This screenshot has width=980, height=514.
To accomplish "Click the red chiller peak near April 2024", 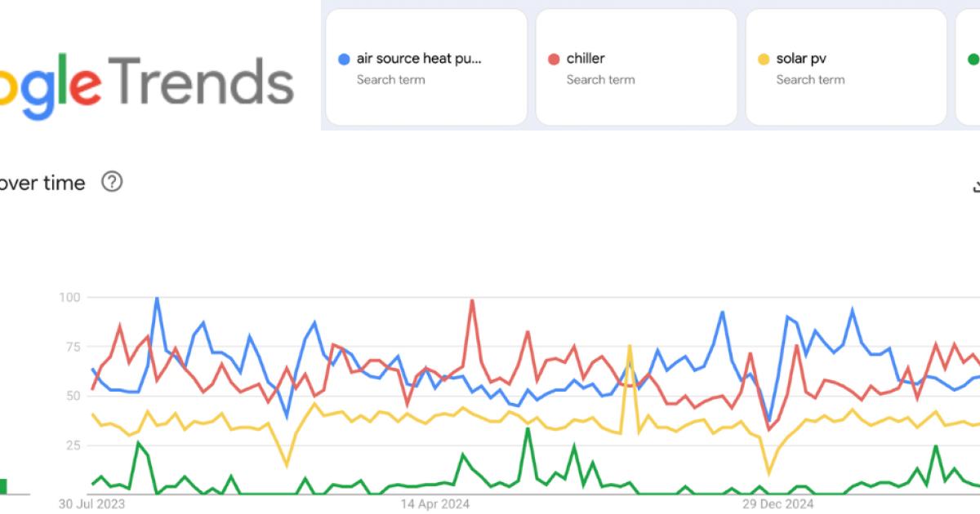I will pos(472,300).
